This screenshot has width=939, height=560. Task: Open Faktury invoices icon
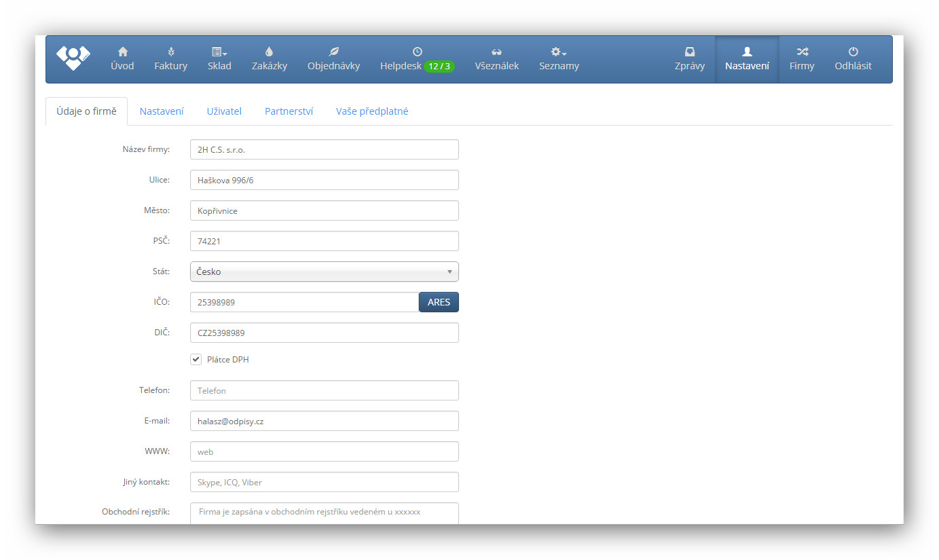point(170,52)
